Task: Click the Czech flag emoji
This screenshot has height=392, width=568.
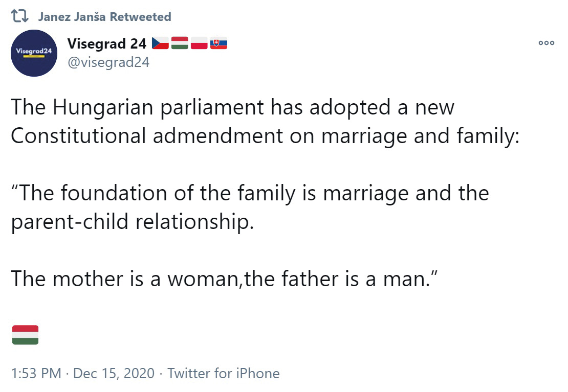Action: pyautogui.click(x=160, y=44)
